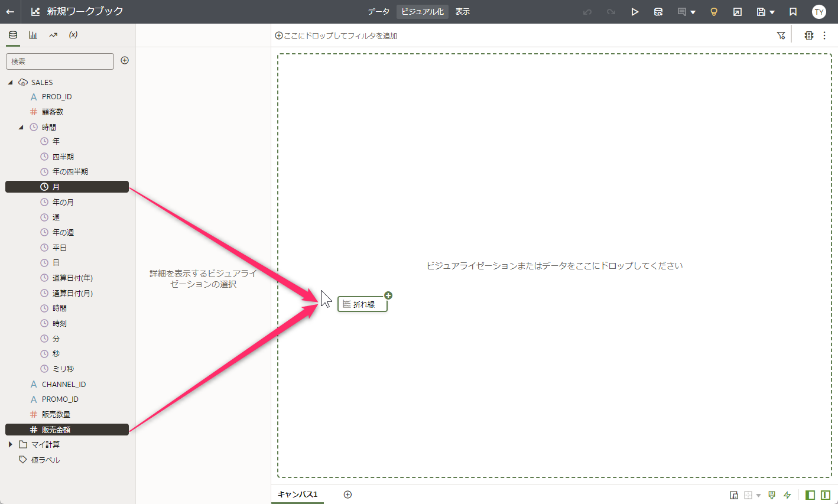Click the add data plus icon beside search
Image resolution: width=838 pixels, height=504 pixels.
[x=125, y=60]
